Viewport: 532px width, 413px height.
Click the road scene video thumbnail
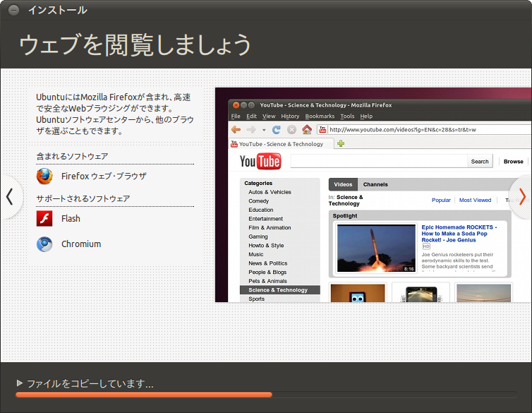point(421,294)
